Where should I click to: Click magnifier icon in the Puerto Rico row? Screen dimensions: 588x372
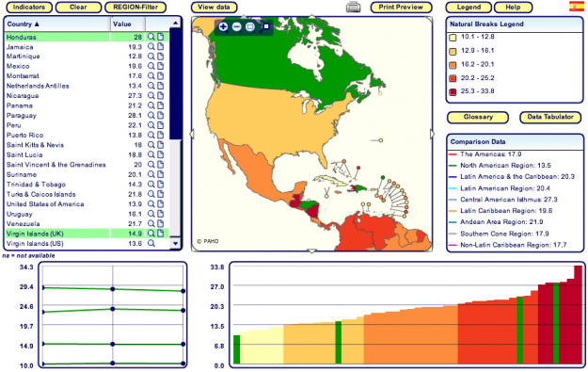click(x=151, y=135)
